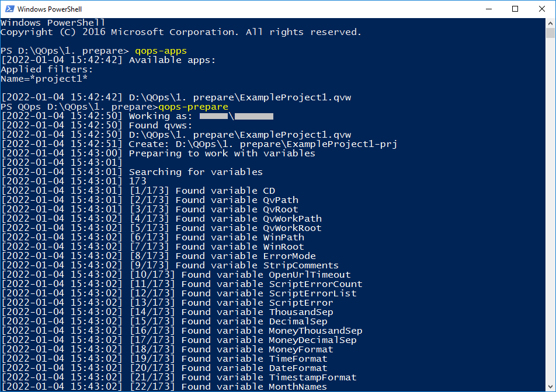Screen dimensions: 556x392
Task: Click the yellow 'qops-prepare' command
Action: [193, 107]
